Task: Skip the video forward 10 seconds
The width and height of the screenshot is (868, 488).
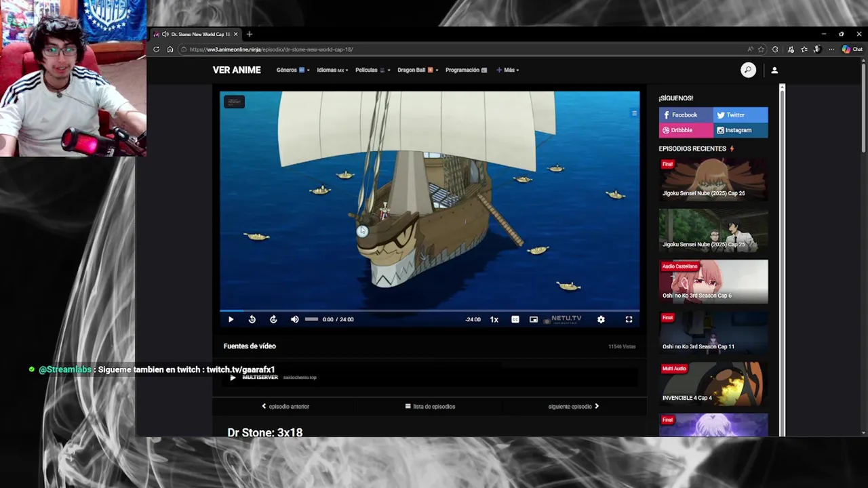Action: (x=273, y=319)
